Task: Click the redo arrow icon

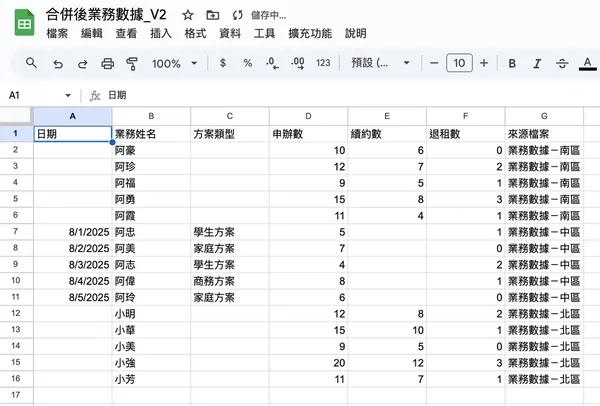Action: (x=82, y=63)
